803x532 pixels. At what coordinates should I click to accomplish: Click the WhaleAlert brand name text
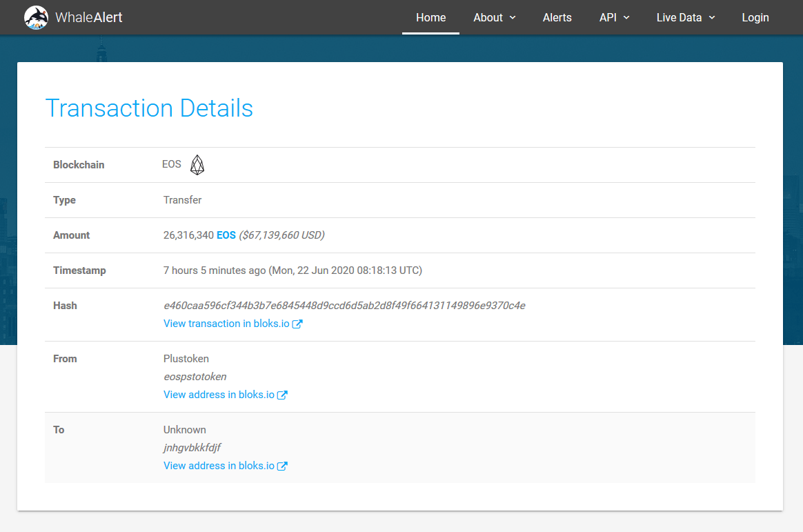coord(89,17)
